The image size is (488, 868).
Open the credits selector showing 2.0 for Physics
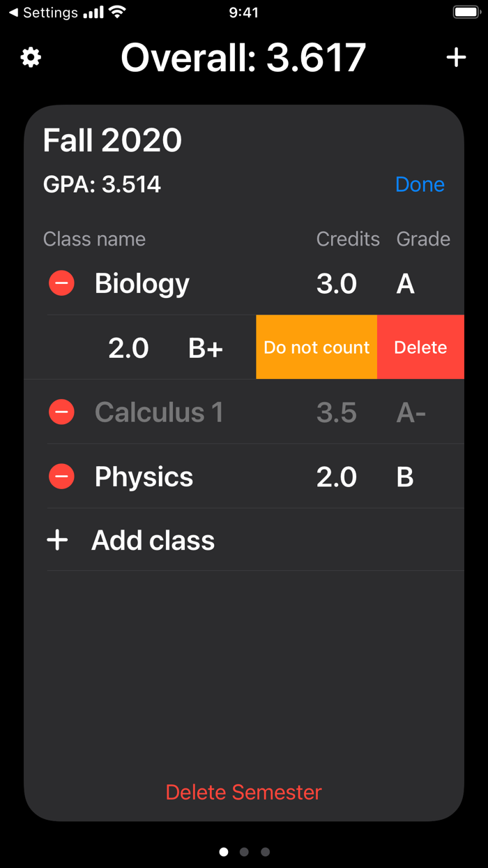pyautogui.click(x=337, y=477)
